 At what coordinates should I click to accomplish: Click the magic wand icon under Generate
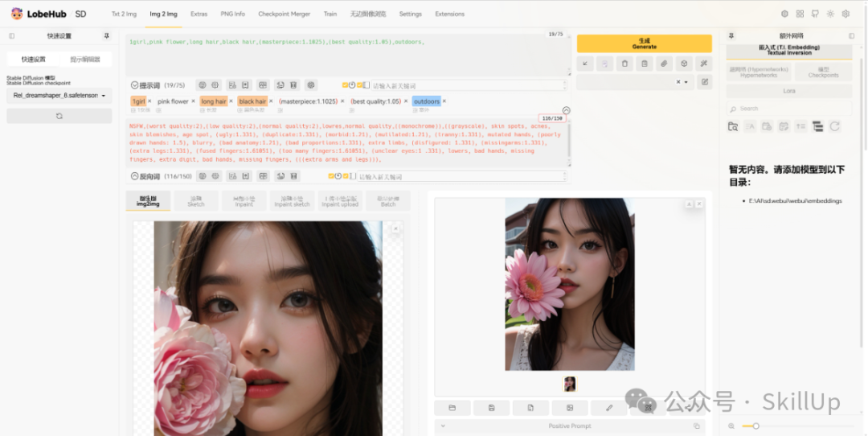[x=703, y=64]
